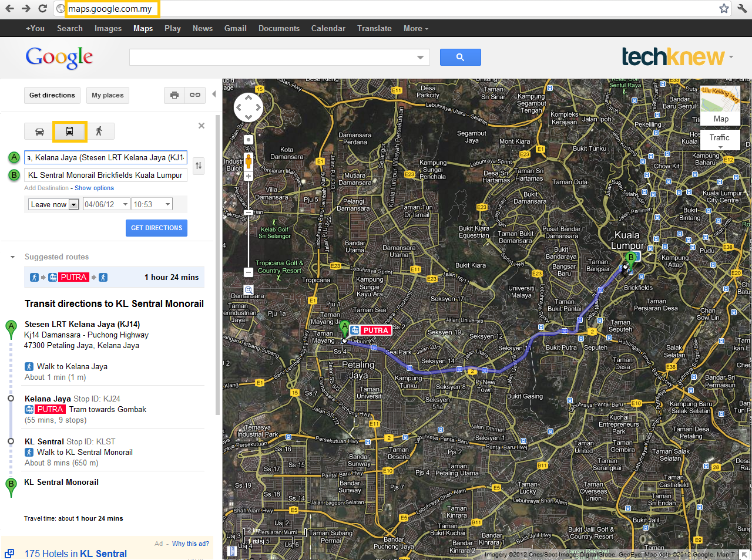Viewport: 752px width, 560px height.
Task: Click the browser forward arrow
Action: tap(26, 9)
